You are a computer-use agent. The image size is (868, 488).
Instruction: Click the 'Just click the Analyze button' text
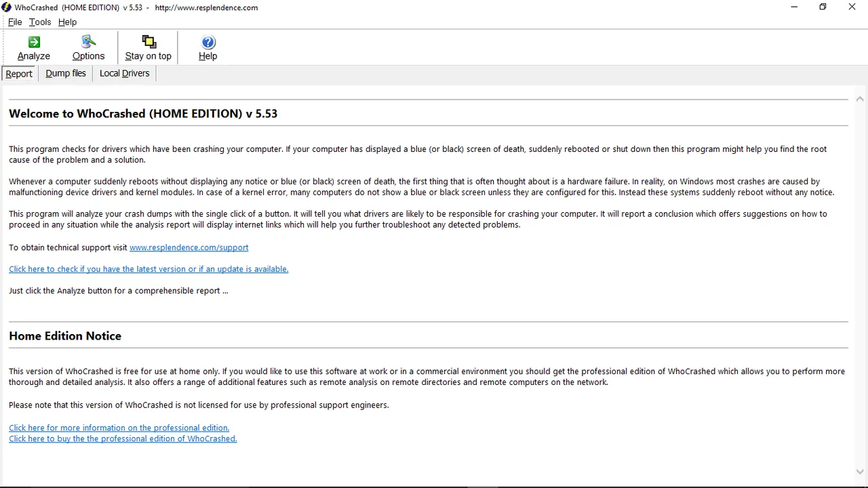[119, 291]
